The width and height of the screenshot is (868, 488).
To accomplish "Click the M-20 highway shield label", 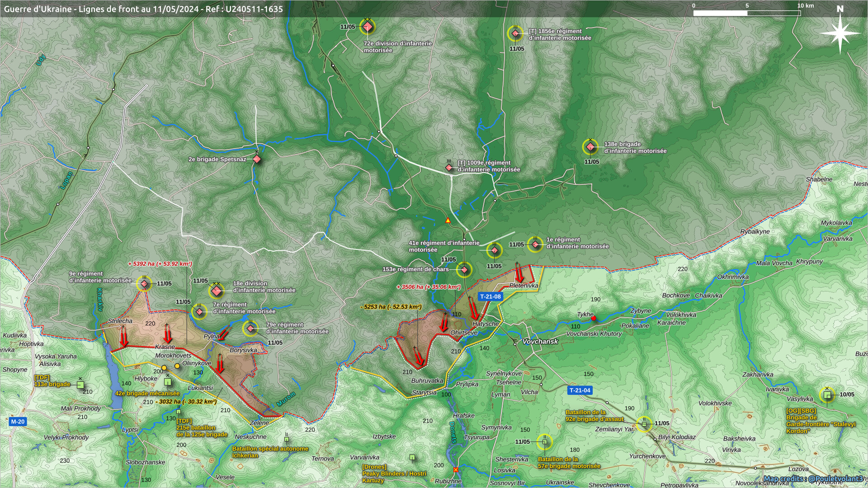I will [18, 422].
